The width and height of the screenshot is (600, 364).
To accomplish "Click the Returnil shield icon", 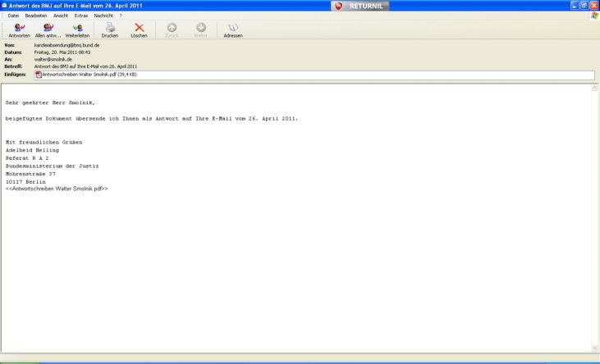I will tap(338, 6).
